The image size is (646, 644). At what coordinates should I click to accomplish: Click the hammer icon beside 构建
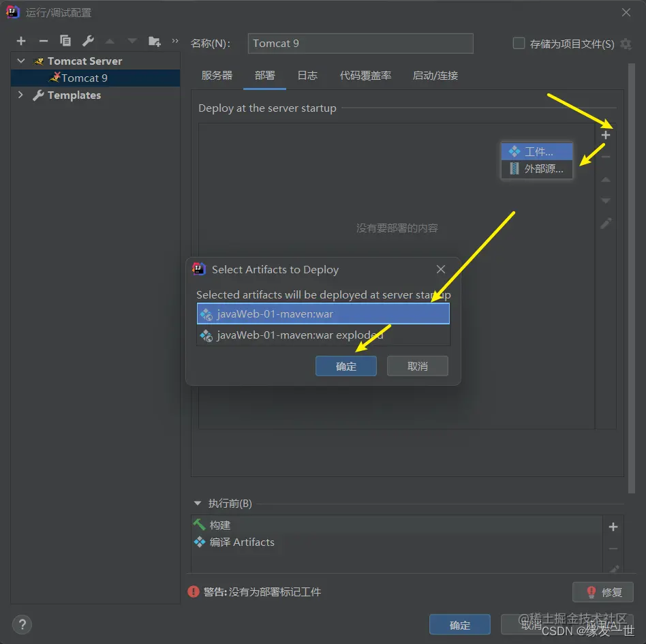click(199, 525)
